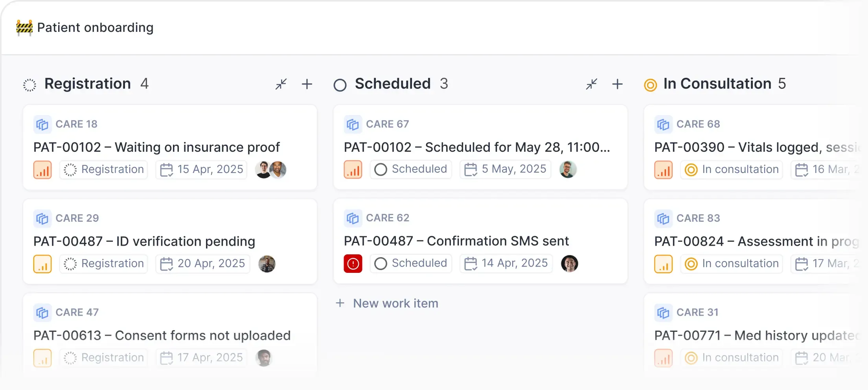Collapse the Registration column

pos(281,84)
